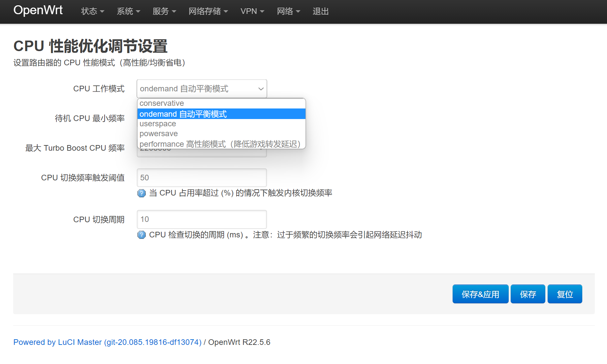The width and height of the screenshot is (607, 364).
Task: Click the CPU 切换频率触发阈值 input field
Action: click(202, 178)
